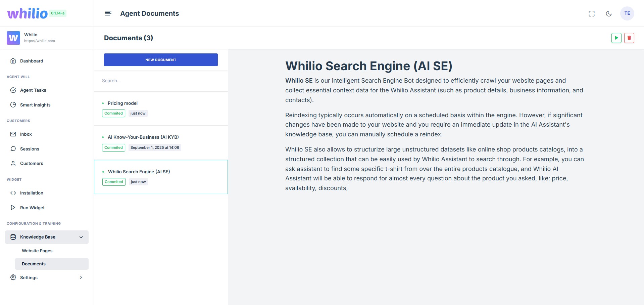The image size is (644, 305).
Task: Open the Whilio workspace selector
Action: click(x=47, y=38)
